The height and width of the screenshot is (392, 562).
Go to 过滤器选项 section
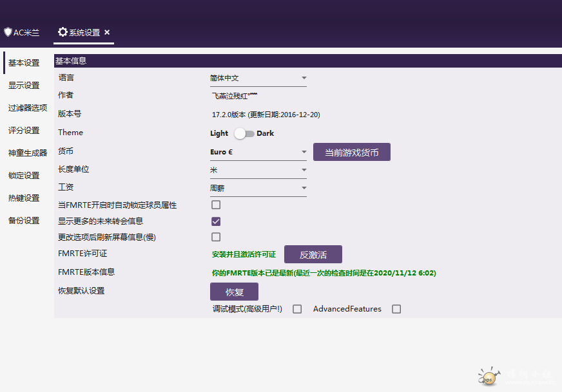click(28, 108)
